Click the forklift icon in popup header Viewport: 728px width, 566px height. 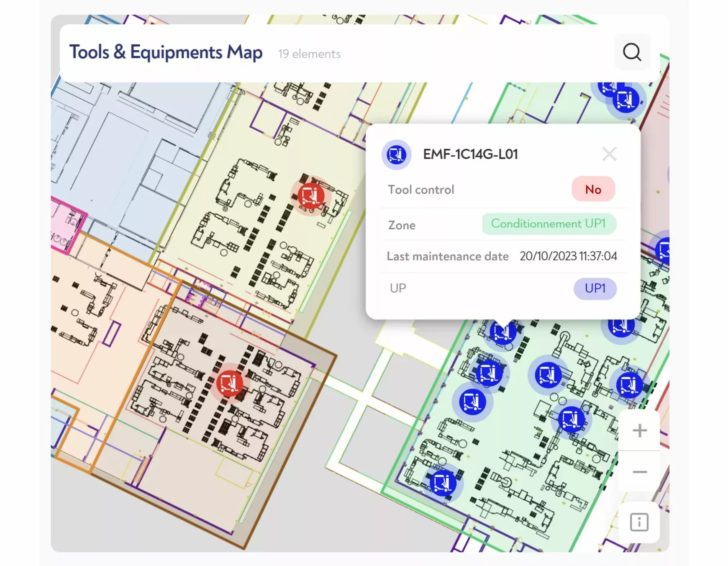(396, 154)
